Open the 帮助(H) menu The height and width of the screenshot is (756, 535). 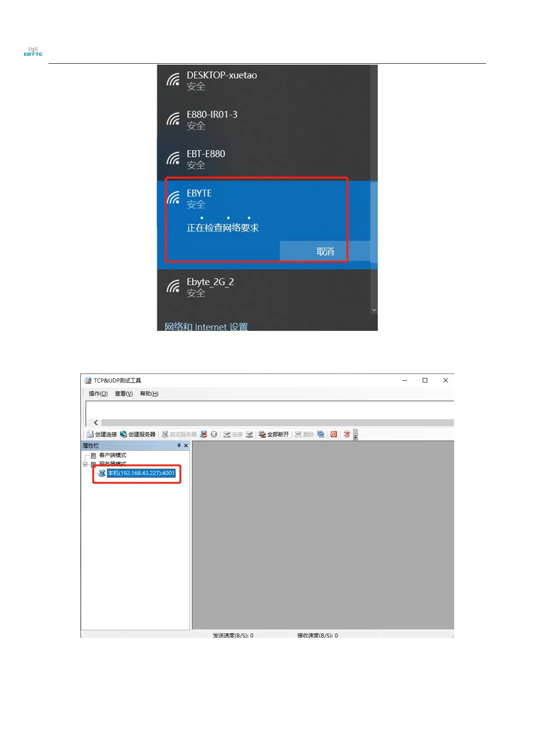click(149, 394)
